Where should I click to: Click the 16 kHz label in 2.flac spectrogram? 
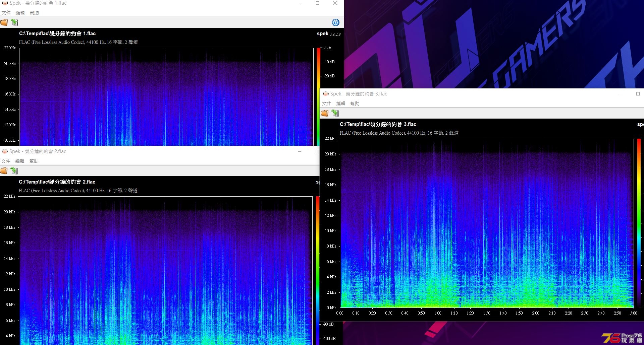point(9,243)
